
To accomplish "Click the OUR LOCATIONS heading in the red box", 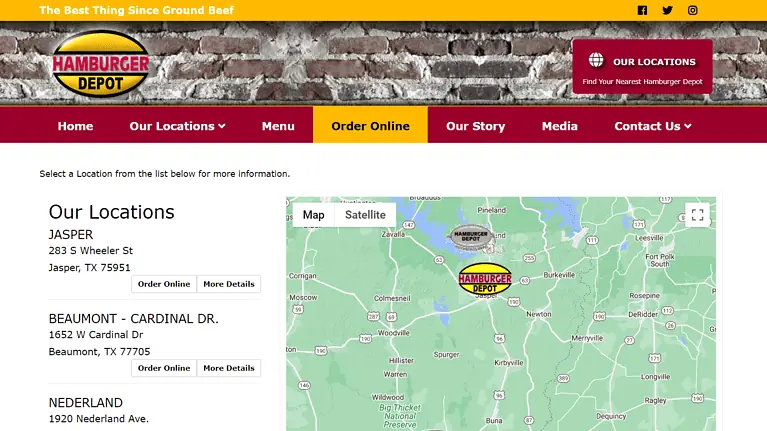I will pos(654,62).
